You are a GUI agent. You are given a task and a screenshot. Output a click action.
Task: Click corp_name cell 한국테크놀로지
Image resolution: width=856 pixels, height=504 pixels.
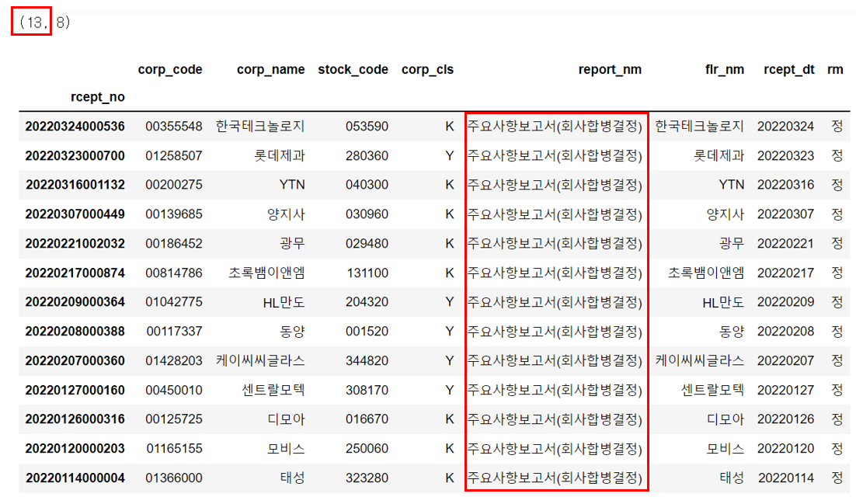260,127
